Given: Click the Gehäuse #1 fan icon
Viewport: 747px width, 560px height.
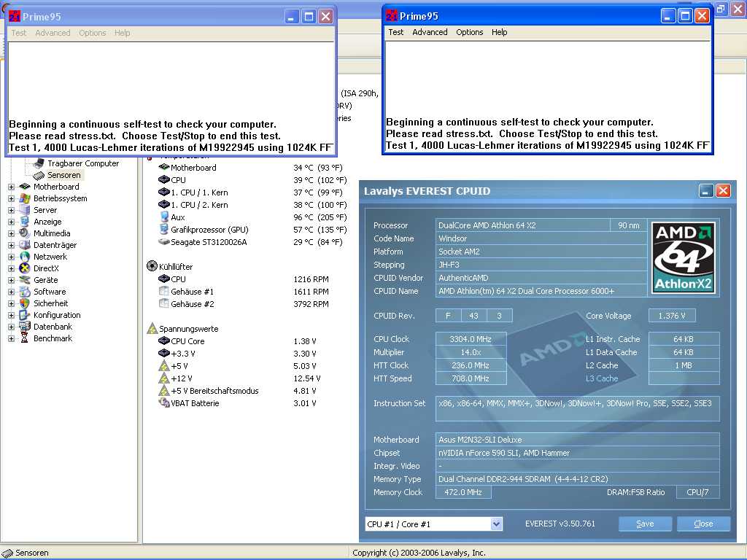Looking at the screenshot, I should tap(164, 291).
